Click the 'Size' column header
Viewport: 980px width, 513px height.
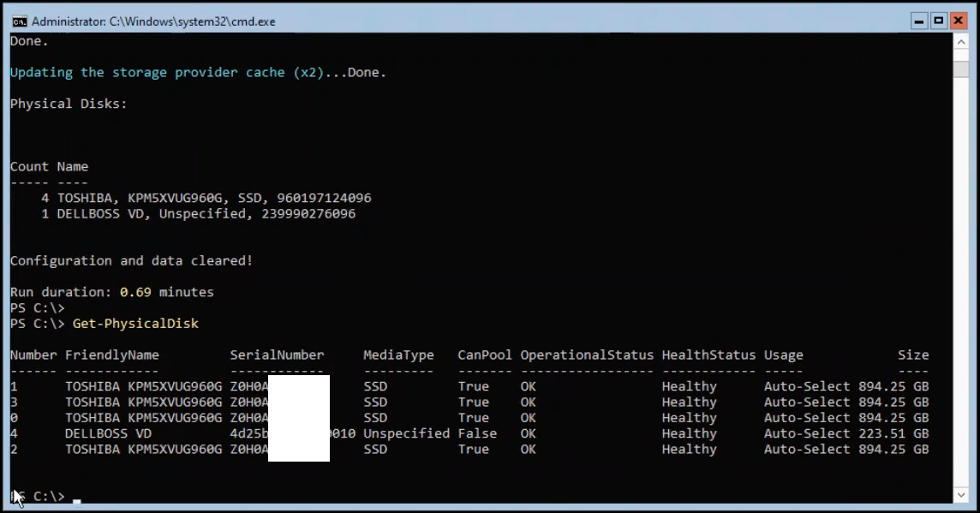(x=913, y=355)
